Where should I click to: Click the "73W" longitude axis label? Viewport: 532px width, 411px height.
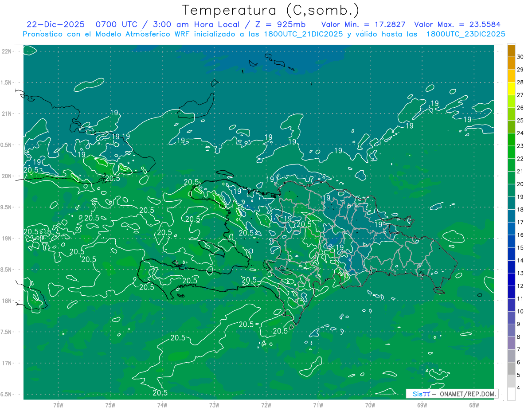pos(214,405)
